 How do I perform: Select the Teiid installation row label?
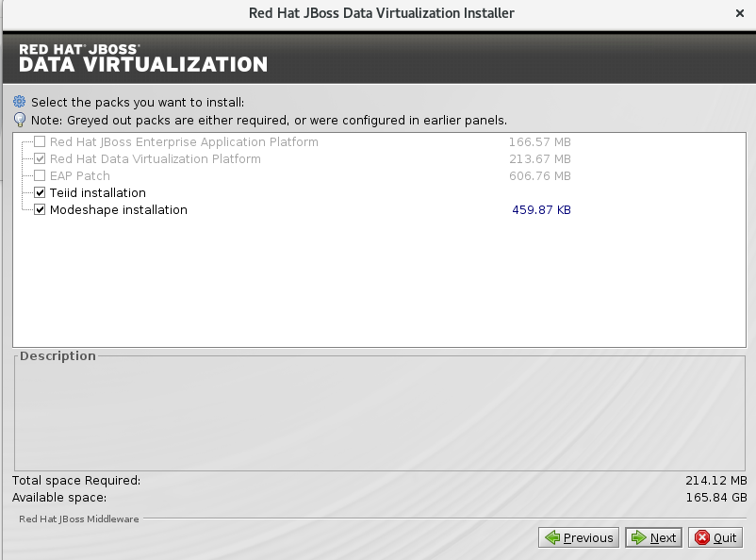click(x=98, y=193)
